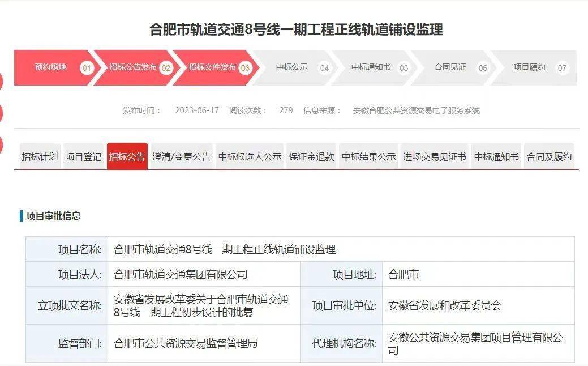The width and height of the screenshot is (588, 366).
Task: Switch to the 招标计划 tab
Action: 40,156
